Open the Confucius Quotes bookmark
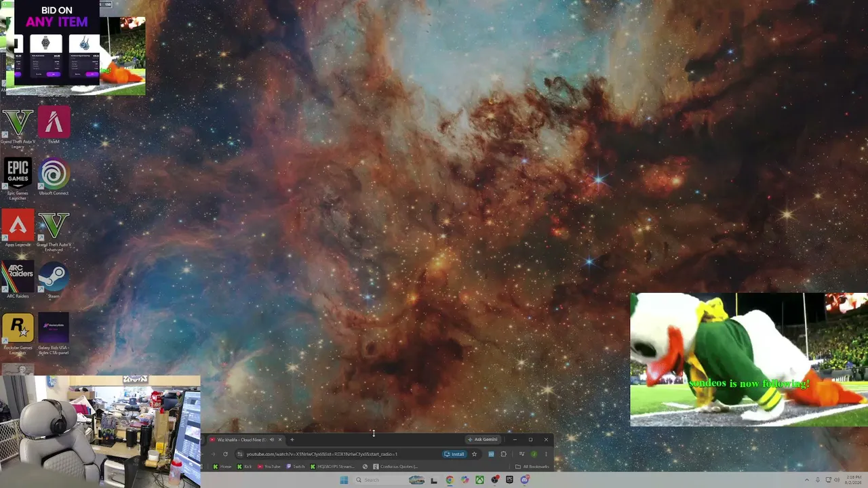The width and height of the screenshot is (868, 488). [x=395, y=466]
